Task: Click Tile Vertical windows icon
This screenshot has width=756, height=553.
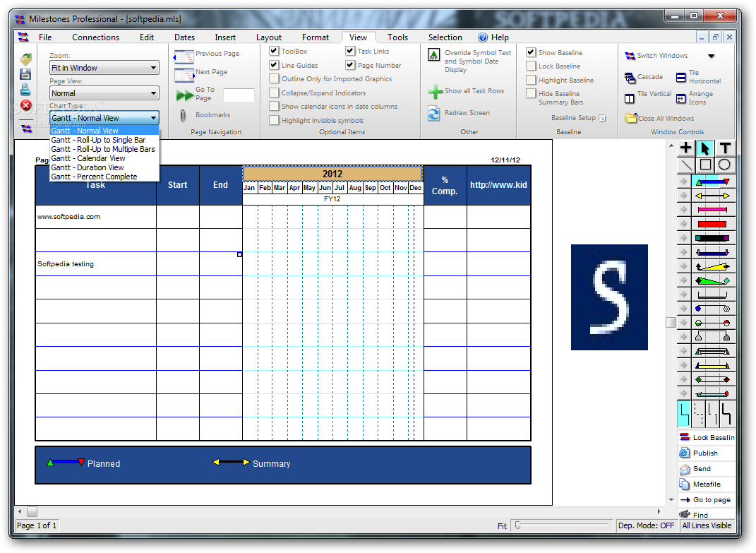Action: (x=629, y=98)
